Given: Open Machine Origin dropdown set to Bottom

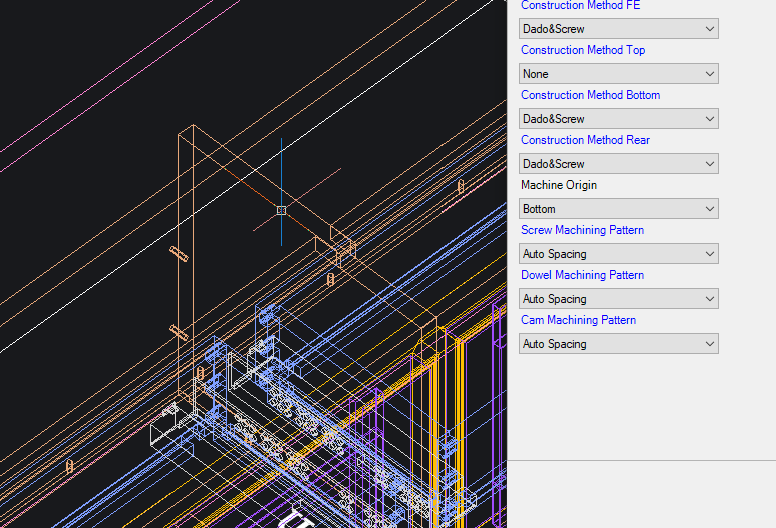Looking at the screenshot, I should tap(619, 209).
